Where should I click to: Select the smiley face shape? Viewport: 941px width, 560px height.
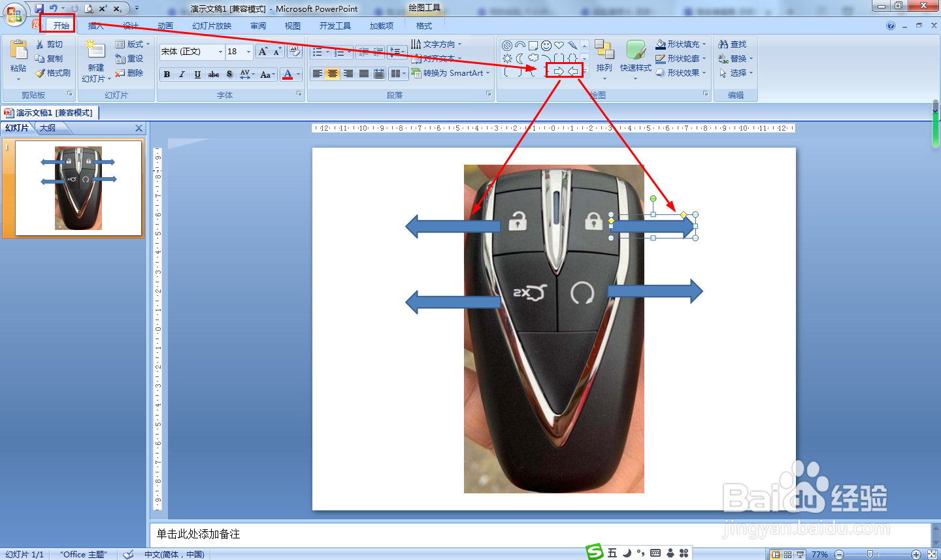[546, 45]
